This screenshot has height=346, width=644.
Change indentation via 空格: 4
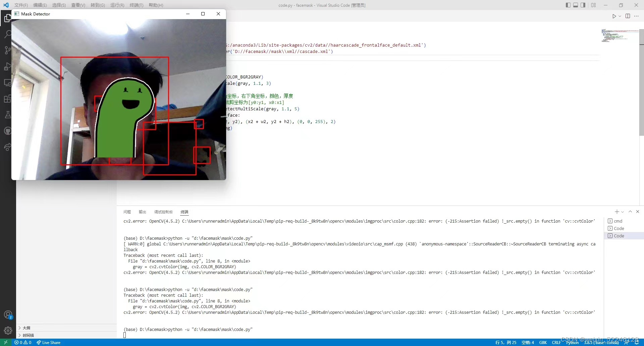click(528, 342)
